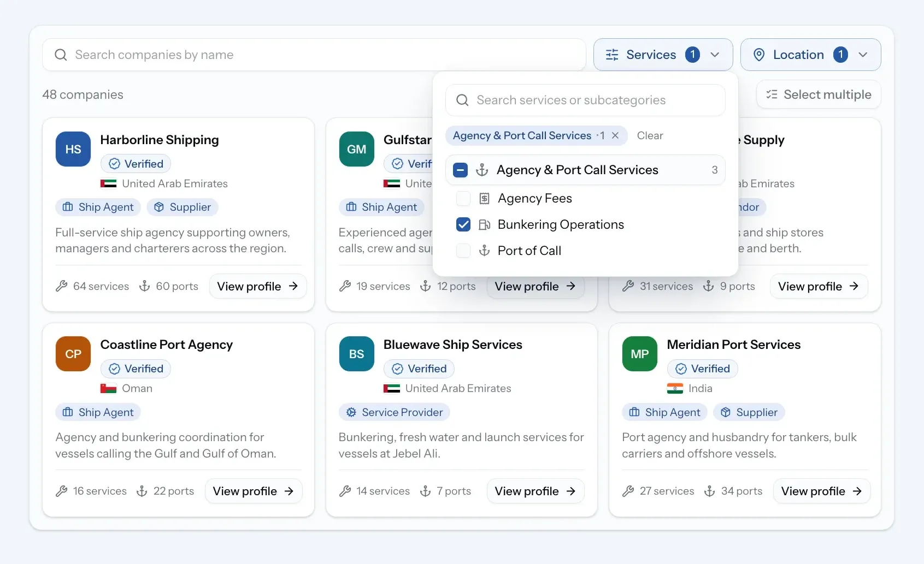Check the Agency Fees checkbox
The image size is (924, 564).
[463, 198]
